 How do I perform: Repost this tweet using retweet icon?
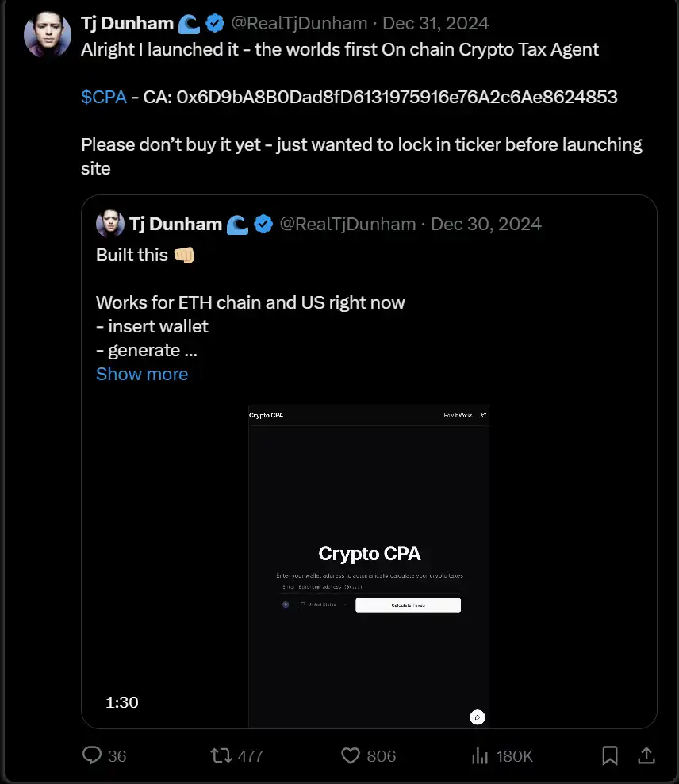(221, 755)
